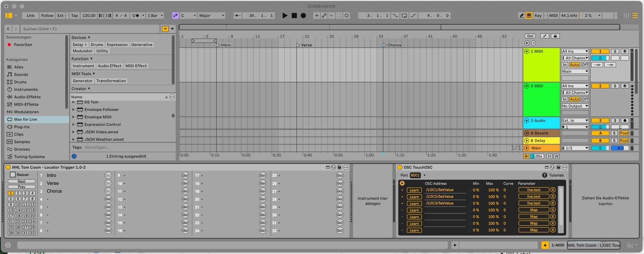Toggle the metronome icon
The width and height of the screenshot is (644, 254).
click(x=136, y=15)
